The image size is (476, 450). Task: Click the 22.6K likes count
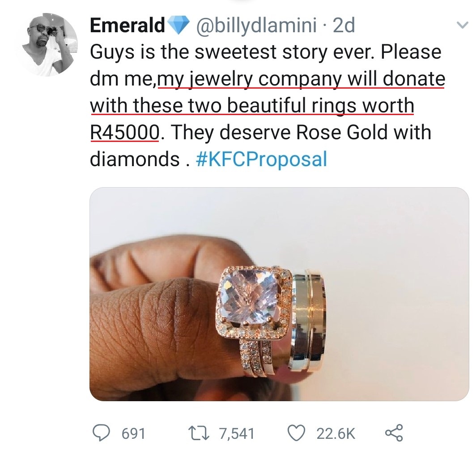click(336, 433)
